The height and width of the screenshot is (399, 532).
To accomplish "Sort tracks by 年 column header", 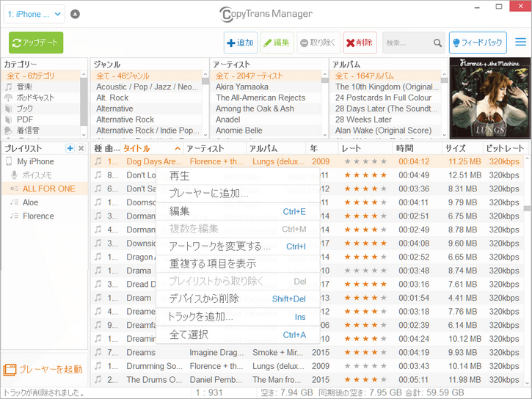I will click(x=323, y=148).
